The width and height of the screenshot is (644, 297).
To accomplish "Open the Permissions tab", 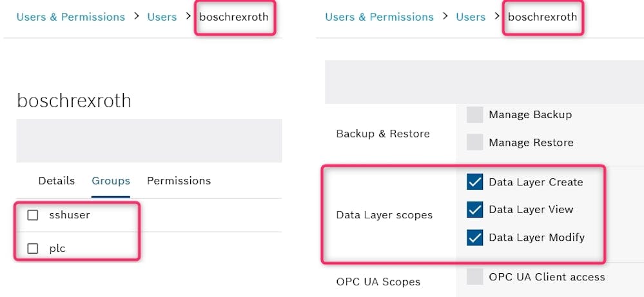I will [179, 181].
